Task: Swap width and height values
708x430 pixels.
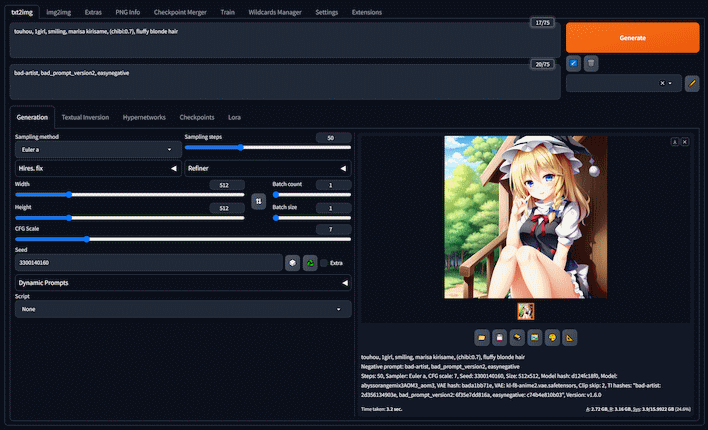Action: 258,201
